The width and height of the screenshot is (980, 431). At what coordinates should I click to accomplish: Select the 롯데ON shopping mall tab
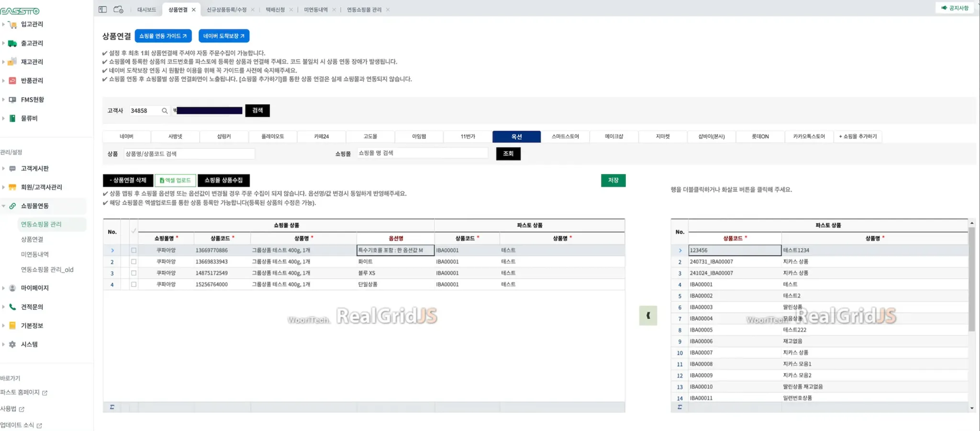coord(760,137)
